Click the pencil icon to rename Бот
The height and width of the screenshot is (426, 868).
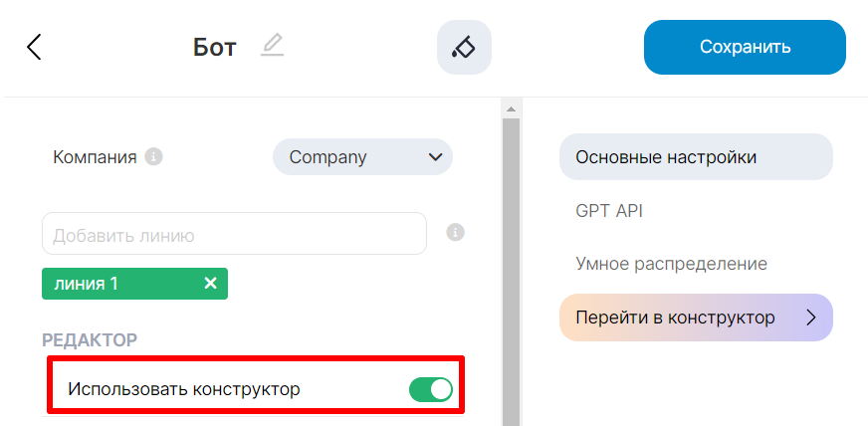point(272,46)
